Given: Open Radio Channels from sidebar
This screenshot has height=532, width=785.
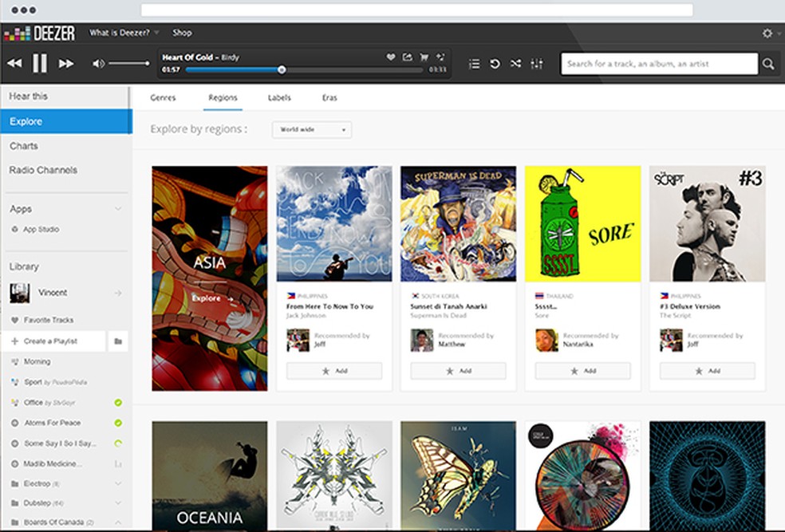Looking at the screenshot, I should 42,170.
